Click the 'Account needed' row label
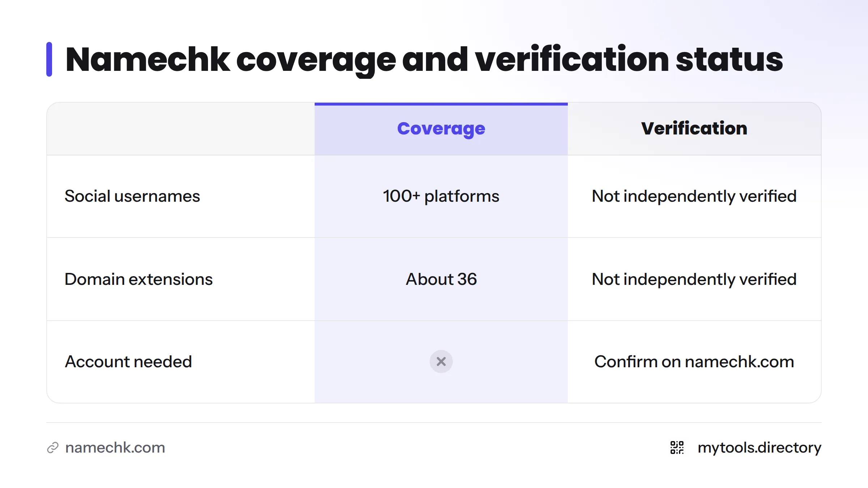 tap(128, 361)
